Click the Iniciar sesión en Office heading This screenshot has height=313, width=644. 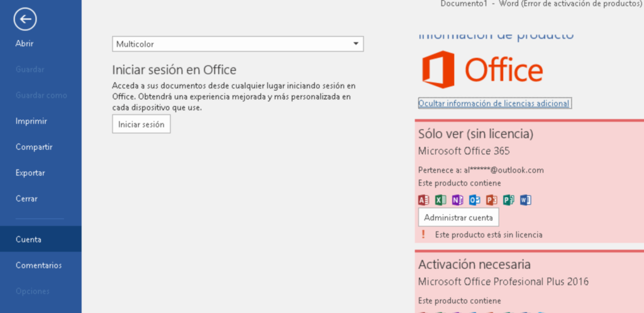point(174,70)
